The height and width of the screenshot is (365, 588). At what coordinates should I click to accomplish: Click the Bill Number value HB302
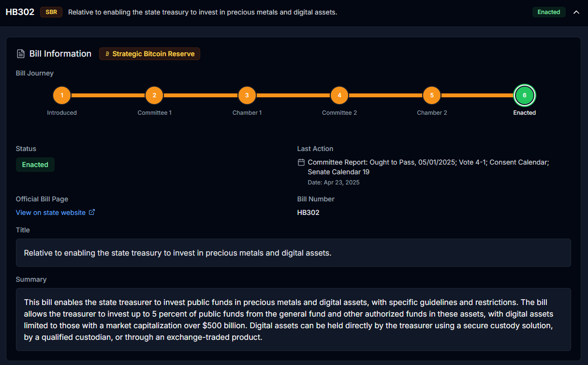pos(309,213)
